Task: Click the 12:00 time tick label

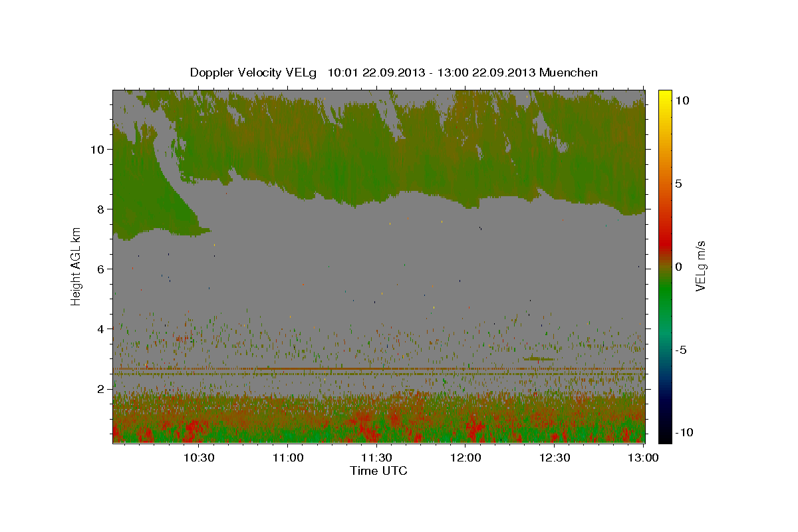Action: 465,458
